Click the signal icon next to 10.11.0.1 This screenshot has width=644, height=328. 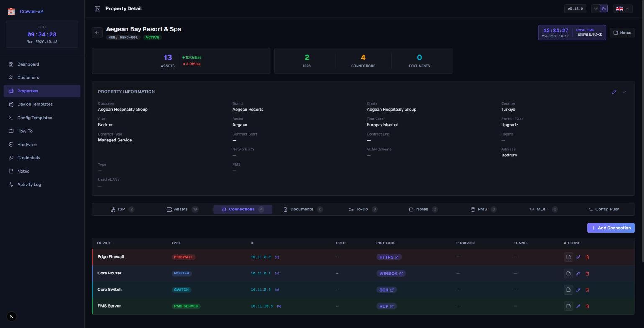pyautogui.click(x=277, y=274)
